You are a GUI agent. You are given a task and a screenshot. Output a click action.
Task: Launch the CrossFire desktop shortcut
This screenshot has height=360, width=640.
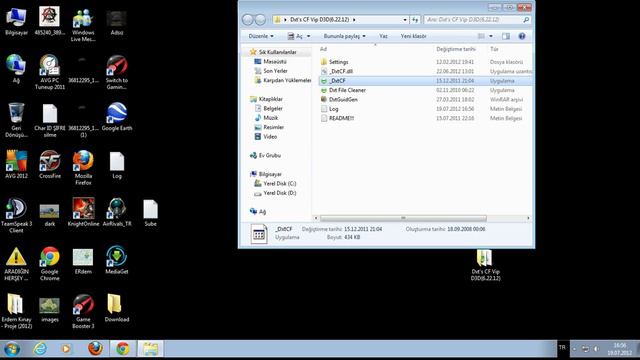pos(50,164)
